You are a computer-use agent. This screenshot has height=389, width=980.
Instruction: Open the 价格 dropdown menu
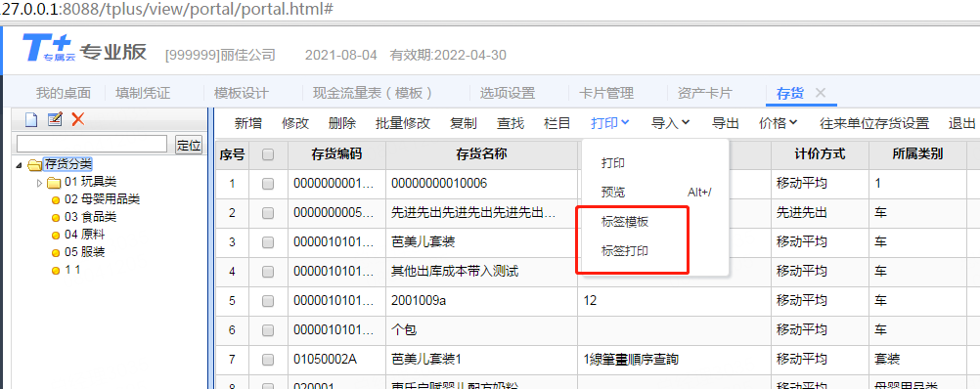tap(778, 123)
